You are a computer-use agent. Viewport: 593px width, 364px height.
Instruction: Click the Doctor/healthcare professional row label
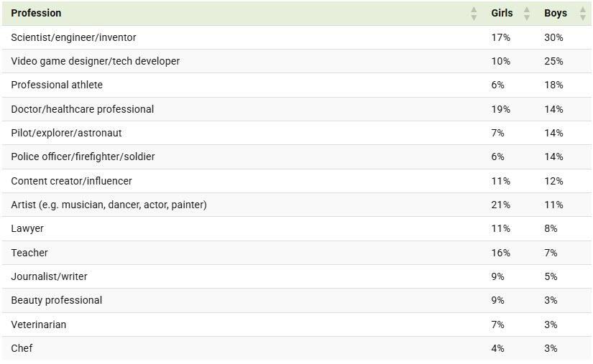coord(82,109)
